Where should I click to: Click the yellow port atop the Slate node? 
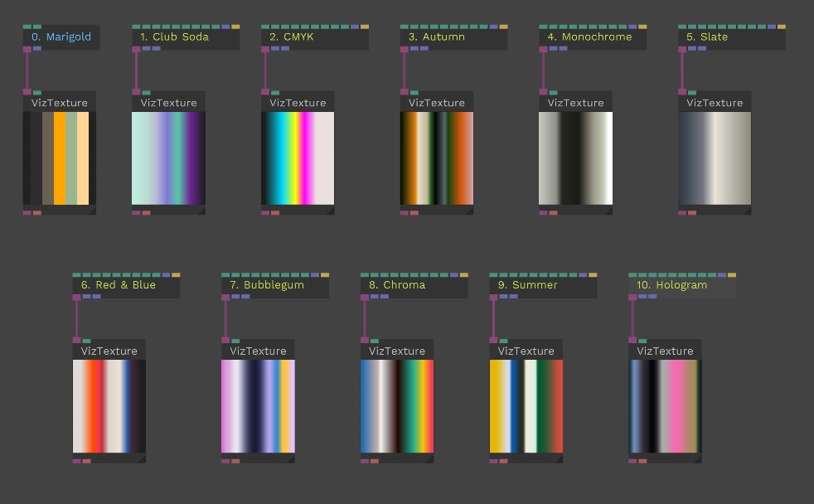tap(782, 27)
